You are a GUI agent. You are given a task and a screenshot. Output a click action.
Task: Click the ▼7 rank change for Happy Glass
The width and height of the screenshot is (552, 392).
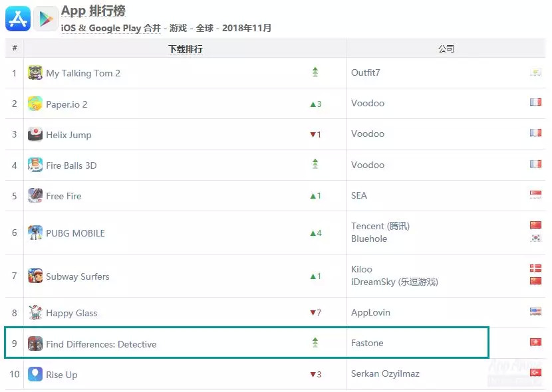click(x=315, y=312)
